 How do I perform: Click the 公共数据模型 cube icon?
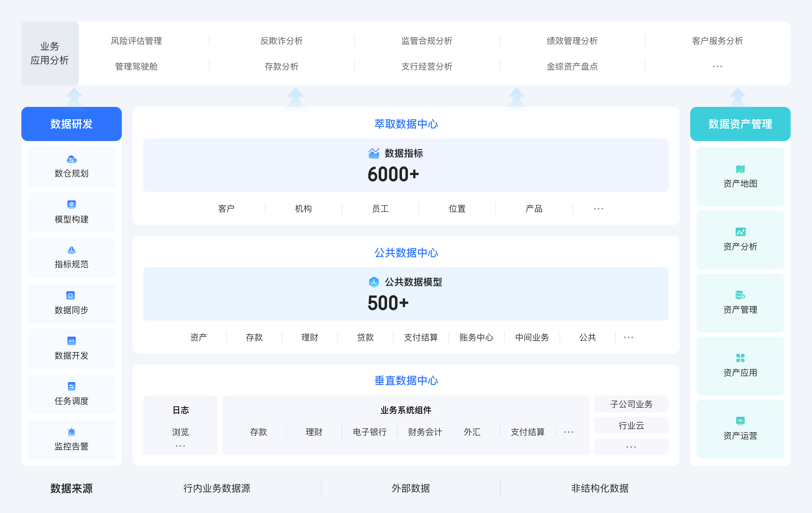pos(374,282)
